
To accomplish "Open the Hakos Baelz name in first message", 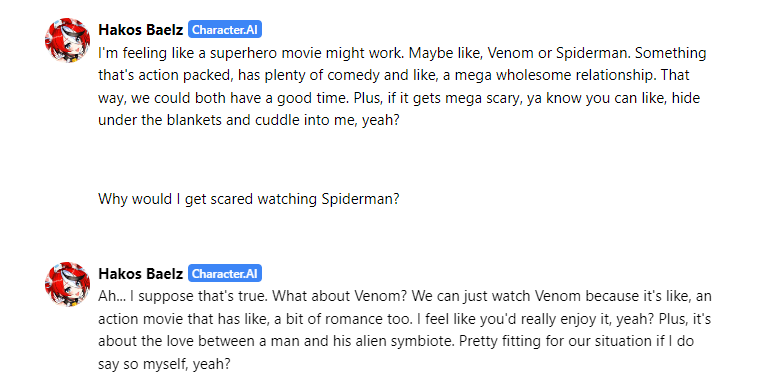I will pos(141,30).
